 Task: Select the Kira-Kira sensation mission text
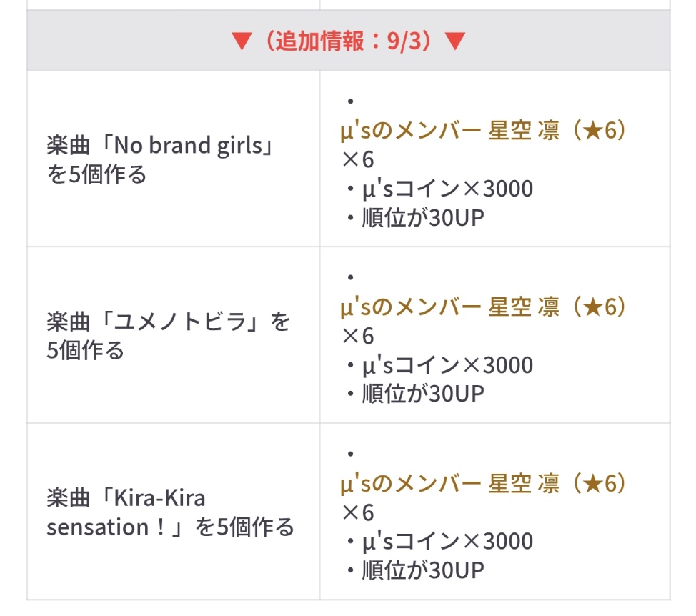[x=171, y=512]
